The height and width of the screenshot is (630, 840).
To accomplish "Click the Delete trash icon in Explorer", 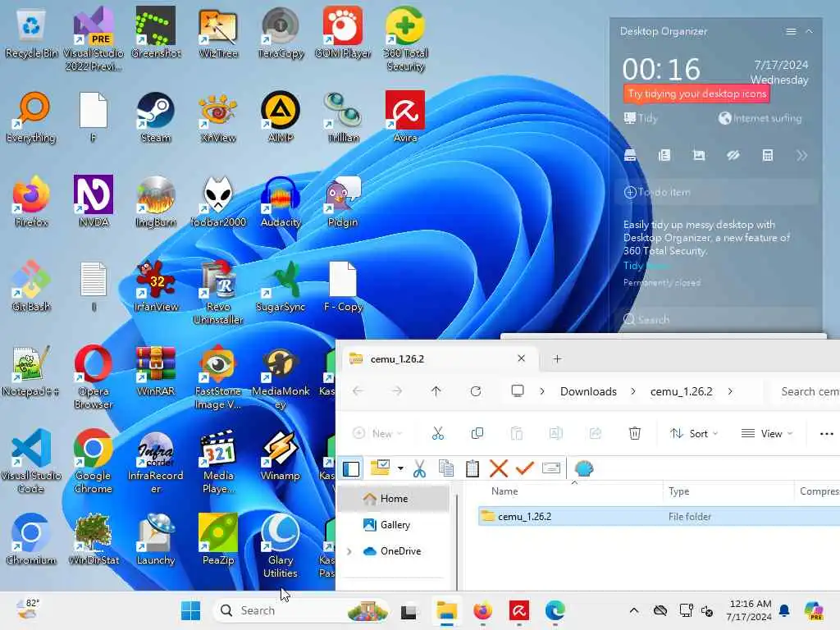I will (634, 433).
